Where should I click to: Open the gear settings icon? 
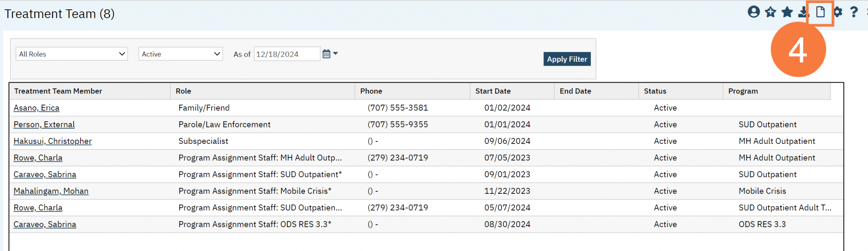(838, 12)
